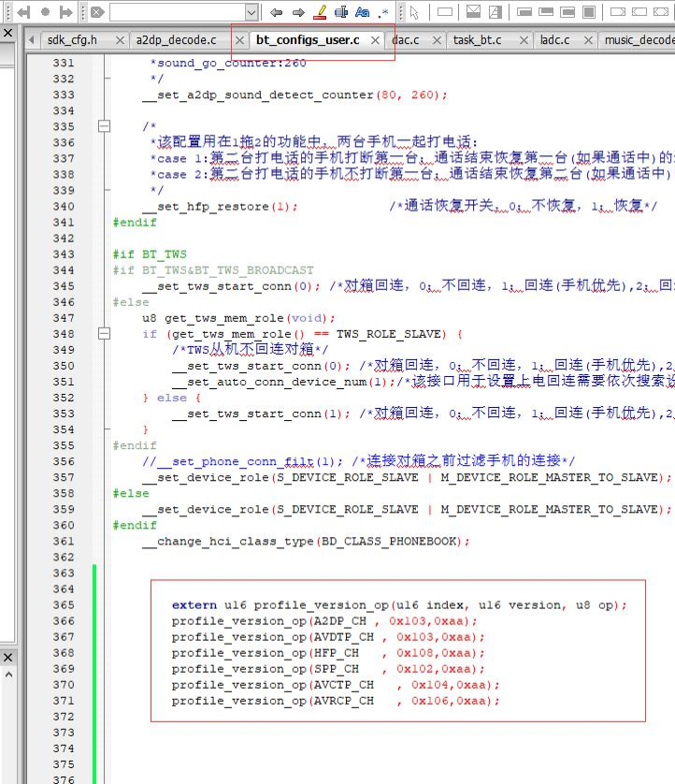Click __set_auto_conn_device_num(1) call

click(x=284, y=382)
